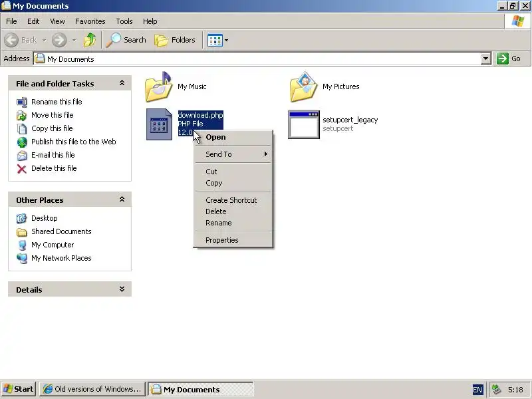Click the Windows flag logo

tap(518, 21)
